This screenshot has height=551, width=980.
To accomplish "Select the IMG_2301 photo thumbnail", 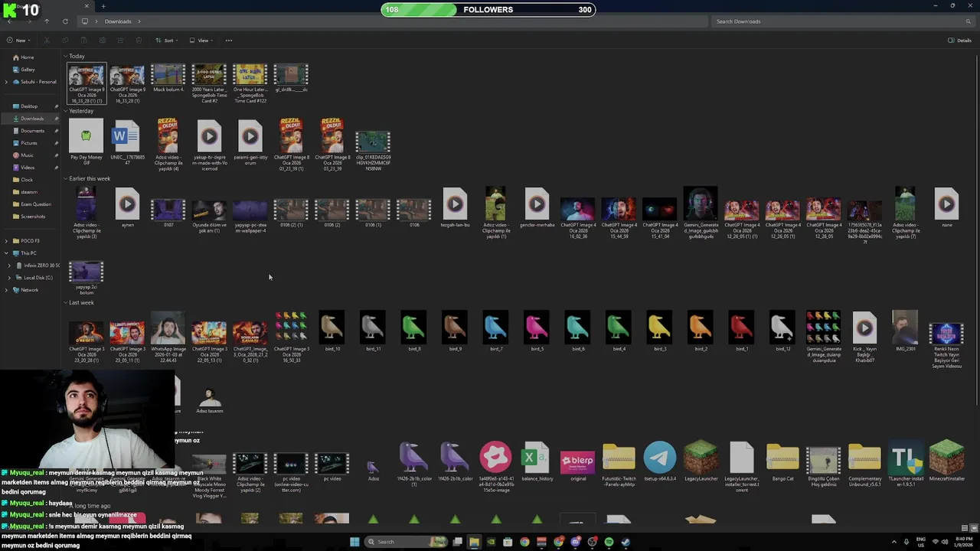I will (905, 331).
